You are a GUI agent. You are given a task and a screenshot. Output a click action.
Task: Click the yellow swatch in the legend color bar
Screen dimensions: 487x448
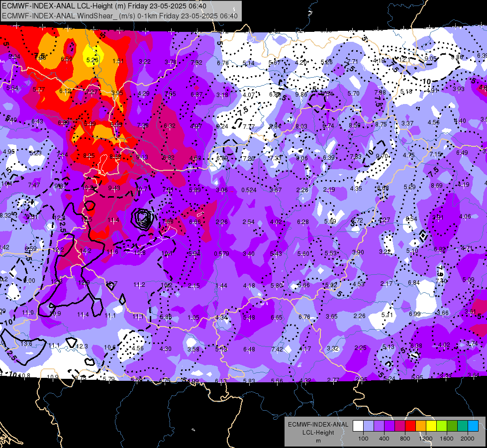coord(431,426)
